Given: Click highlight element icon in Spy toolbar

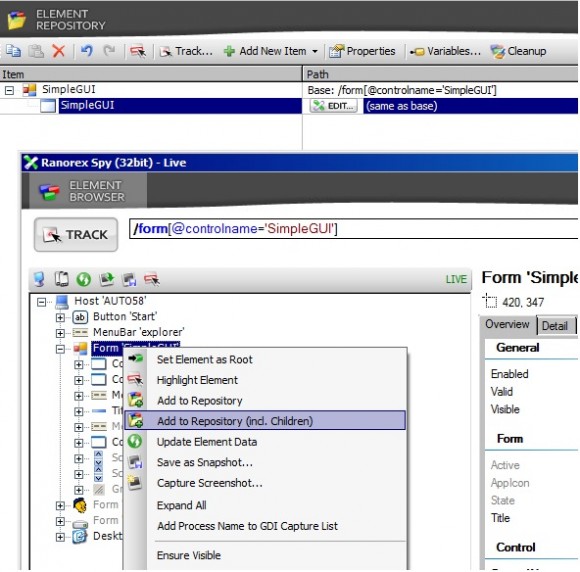Looking at the screenshot, I should pos(152,279).
